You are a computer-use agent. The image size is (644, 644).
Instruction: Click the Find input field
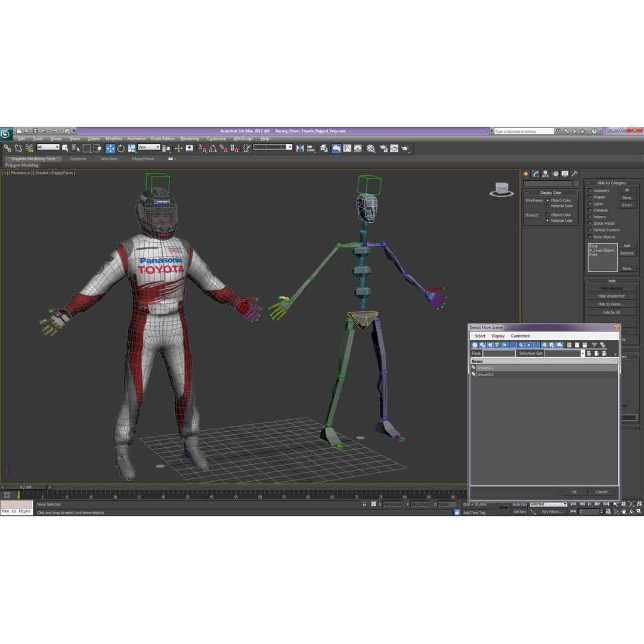pos(499,354)
